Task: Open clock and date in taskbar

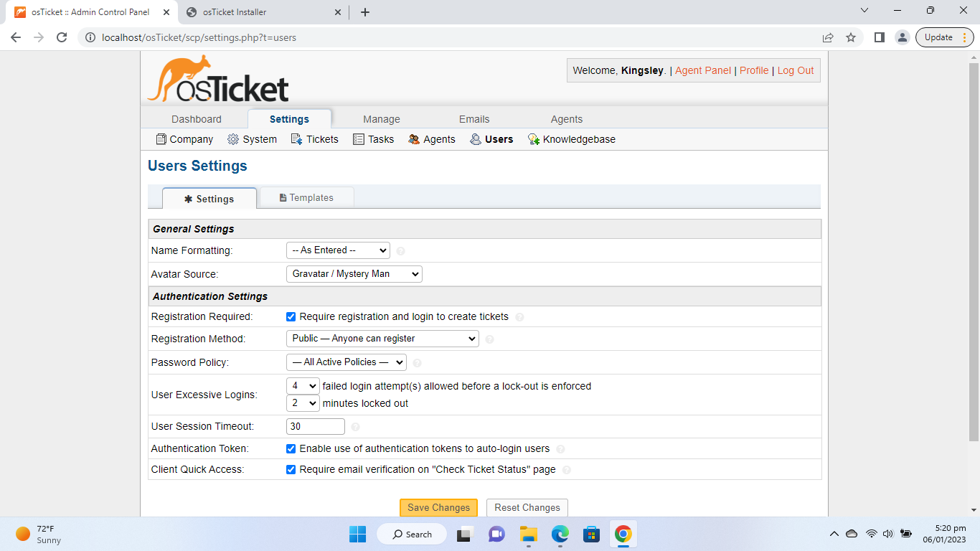Action: click(x=944, y=534)
